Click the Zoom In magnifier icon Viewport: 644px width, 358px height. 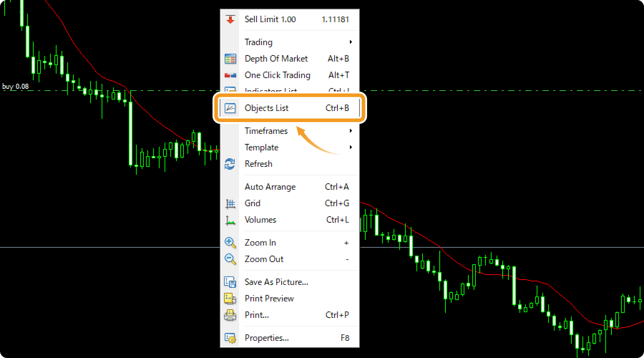point(230,243)
